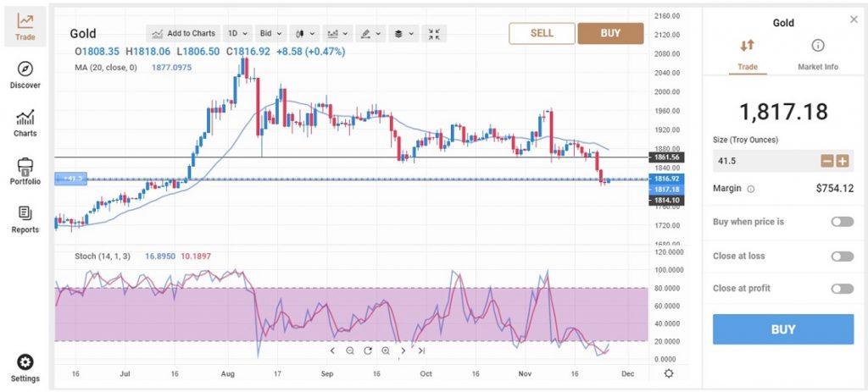The height and width of the screenshot is (392, 868).
Task: Open the 1D timeframe dropdown
Action: [x=238, y=34]
